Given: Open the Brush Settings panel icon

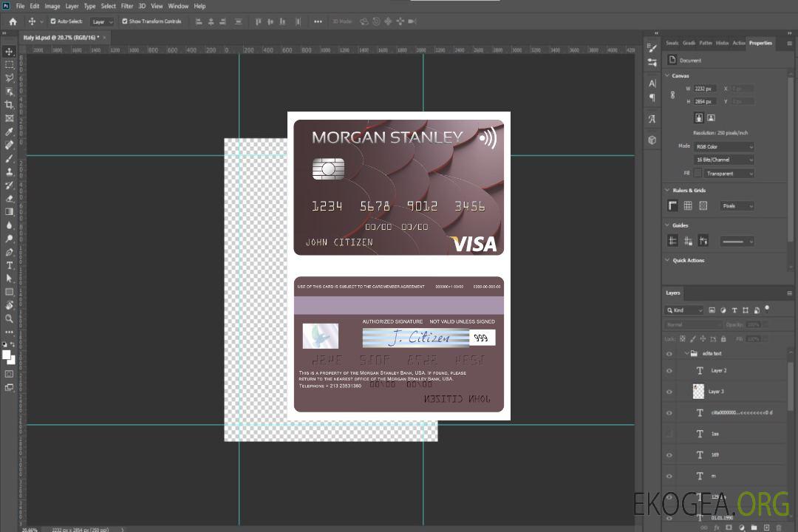Looking at the screenshot, I should pyautogui.click(x=652, y=48).
